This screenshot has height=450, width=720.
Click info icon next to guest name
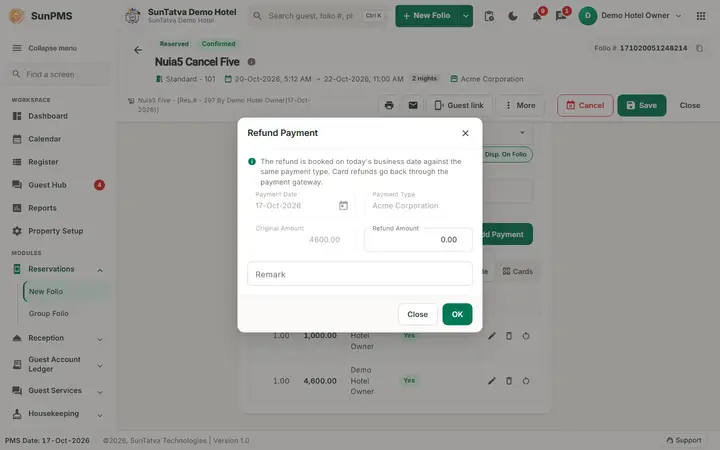pos(251,62)
